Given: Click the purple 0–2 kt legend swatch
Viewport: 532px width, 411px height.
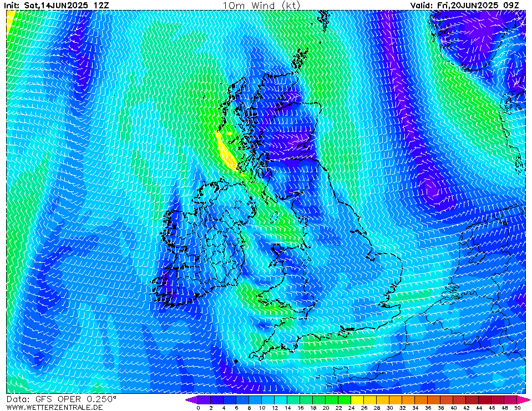Looking at the screenshot, I should point(204,400).
